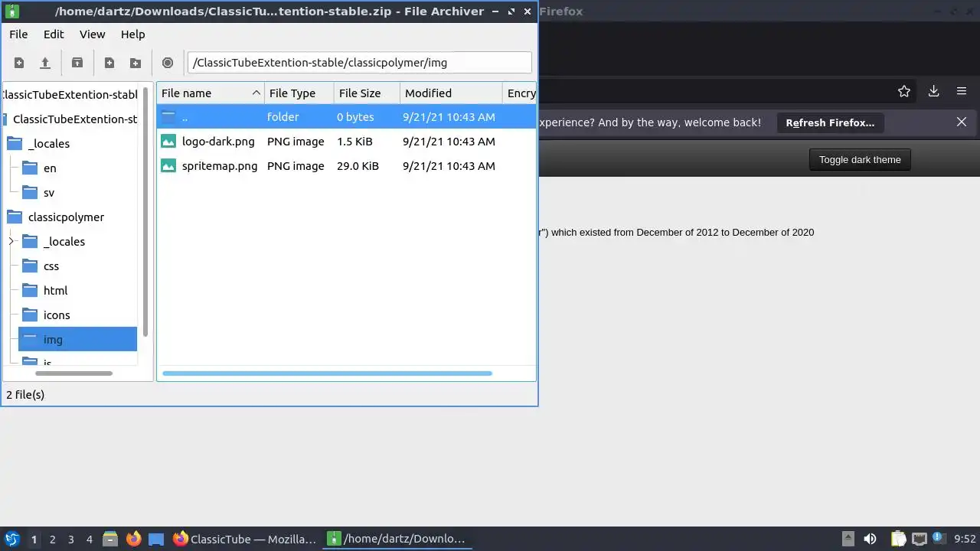Click the wired network tray icon
The width and height of the screenshot is (980, 551).
[920, 539]
